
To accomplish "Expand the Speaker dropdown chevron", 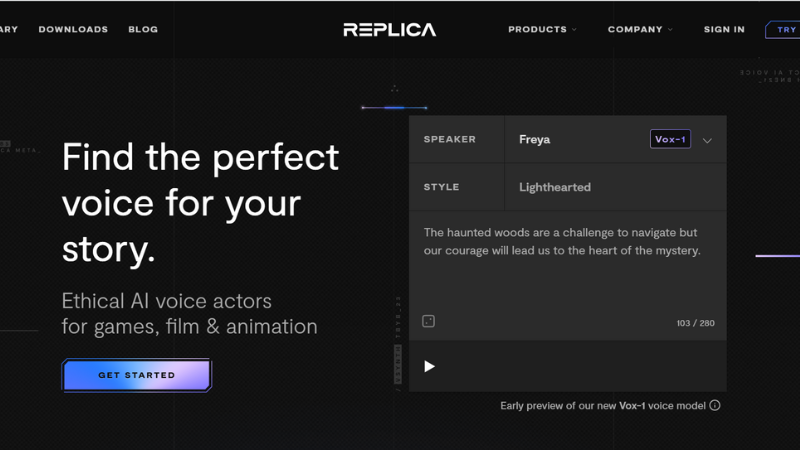I will click(707, 140).
